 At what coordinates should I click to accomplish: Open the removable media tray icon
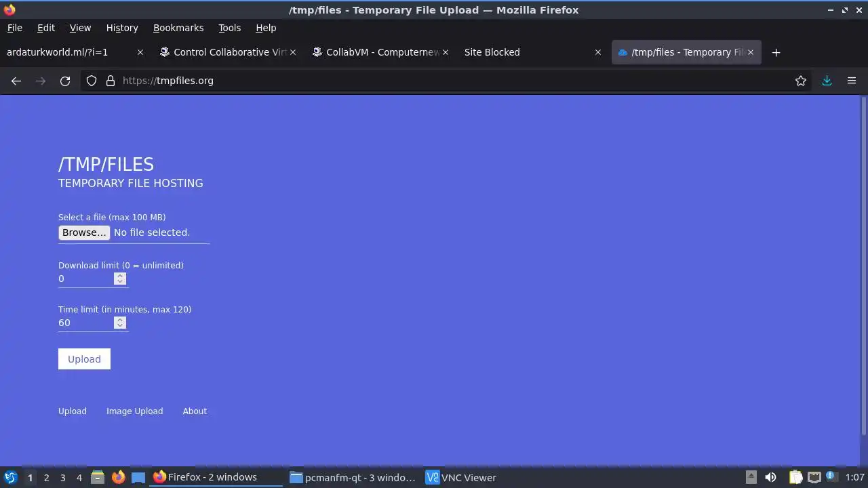click(x=751, y=477)
